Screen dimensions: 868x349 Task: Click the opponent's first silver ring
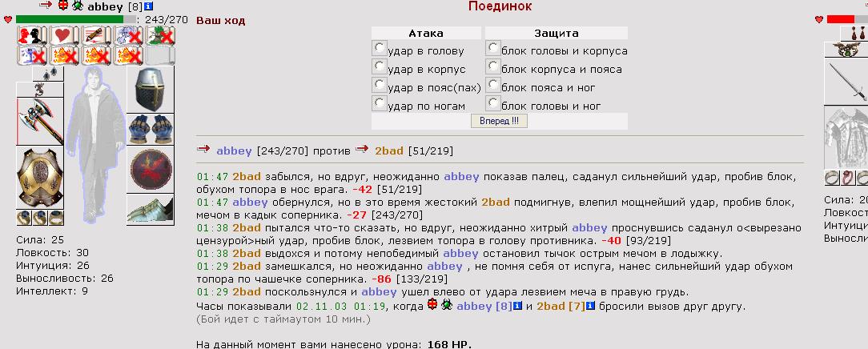[x=831, y=178]
